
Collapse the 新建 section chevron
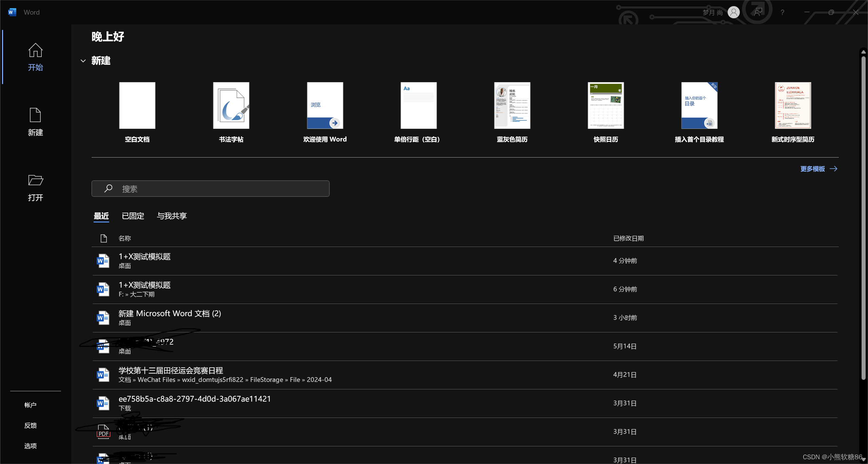[x=83, y=61]
